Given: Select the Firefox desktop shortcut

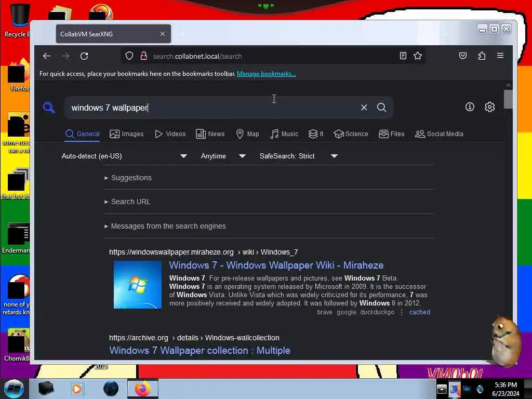Looking at the screenshot, I should pos(19,75).
